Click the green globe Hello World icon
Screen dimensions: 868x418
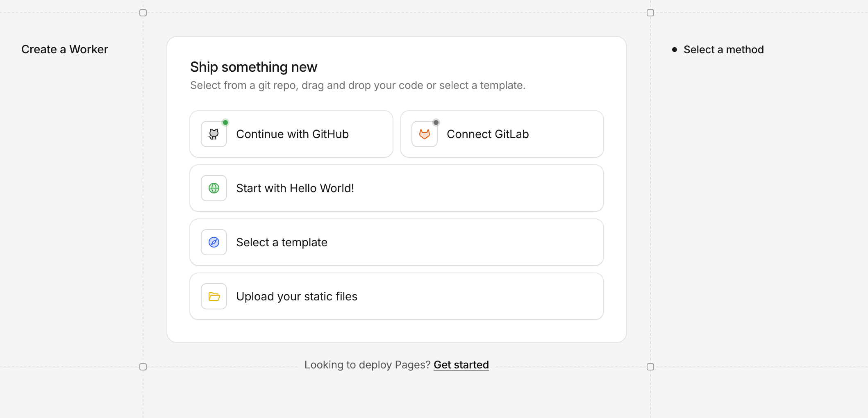coord(214,188)
